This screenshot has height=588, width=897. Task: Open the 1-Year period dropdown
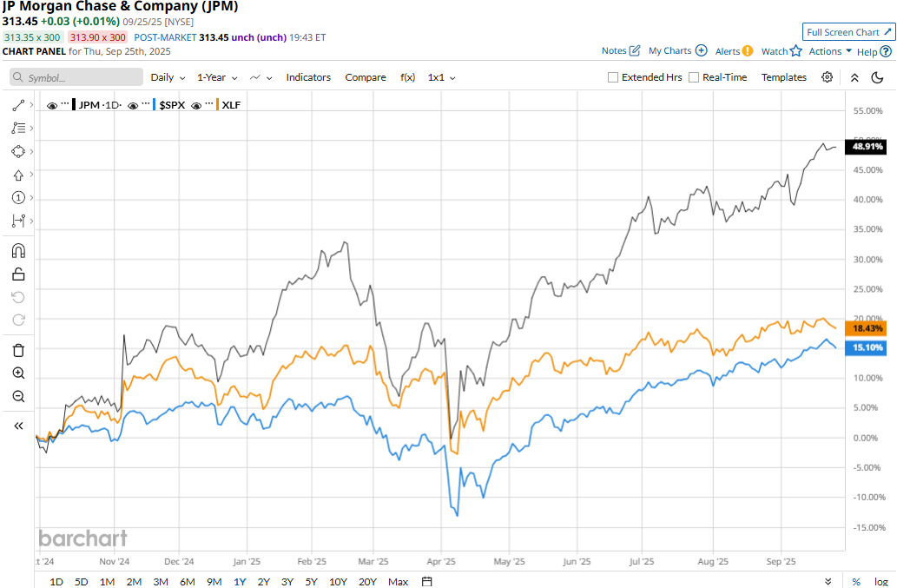(217, 77)
